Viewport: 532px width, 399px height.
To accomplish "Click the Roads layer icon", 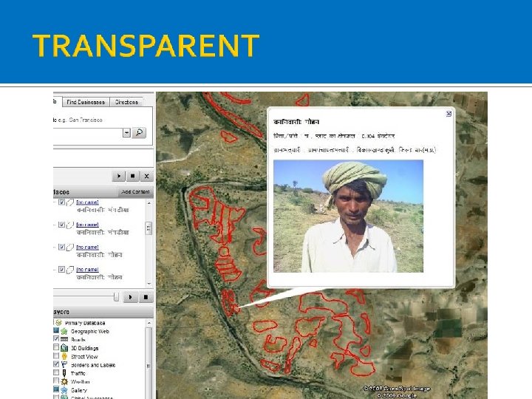I will pyautogui.click(x=64, y=339).
